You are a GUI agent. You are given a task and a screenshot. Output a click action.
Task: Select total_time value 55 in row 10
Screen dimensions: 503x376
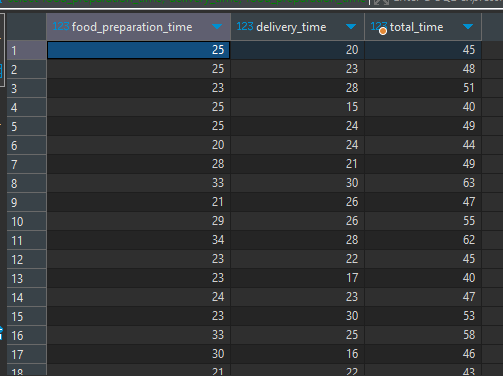pyautogui.click(x=423, y=221)
